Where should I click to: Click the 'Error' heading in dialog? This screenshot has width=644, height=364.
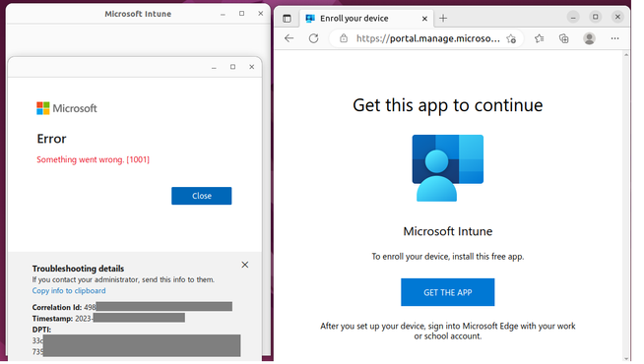click(x=51, y=139)
